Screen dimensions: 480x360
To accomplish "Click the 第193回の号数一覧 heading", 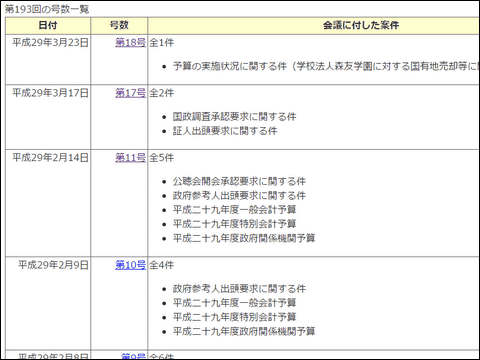I will pyautogui.click(x=47, y=9).
